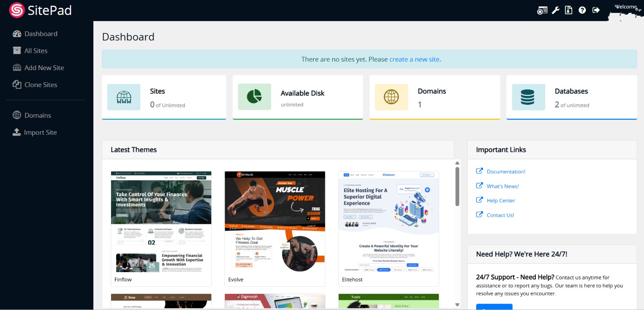Click the Add New Site www icon
Image resolution: width=644 pixels, height=310 pixels.
tap(17, 68)
